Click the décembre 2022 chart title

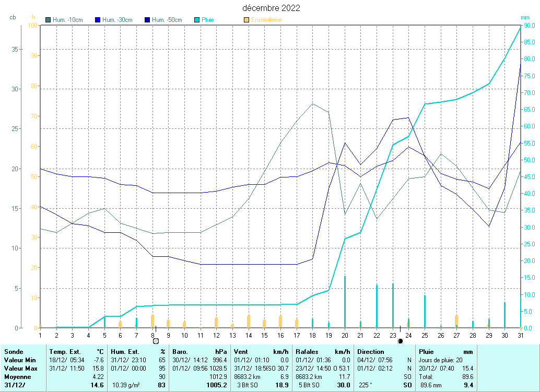pos(271,8)
